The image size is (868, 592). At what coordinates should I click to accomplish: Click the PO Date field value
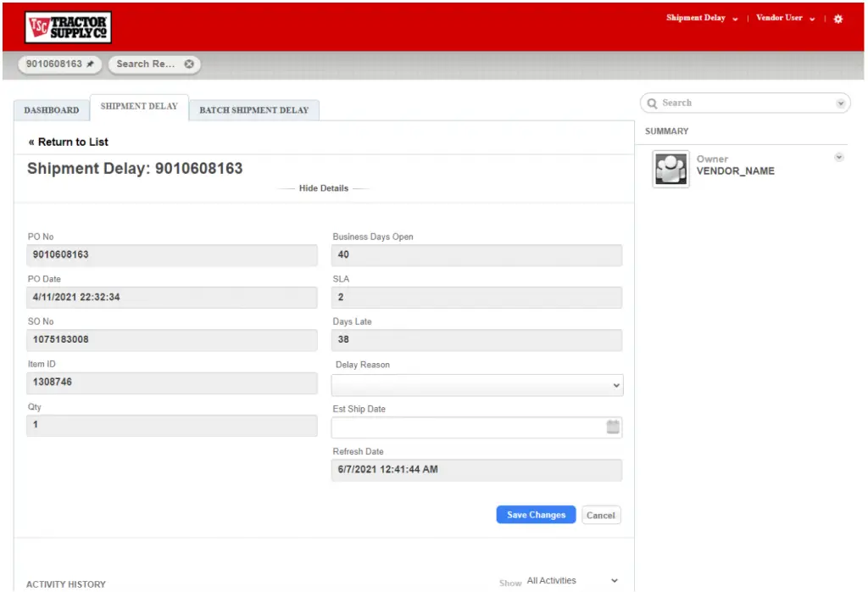click(x=172, y=298)
